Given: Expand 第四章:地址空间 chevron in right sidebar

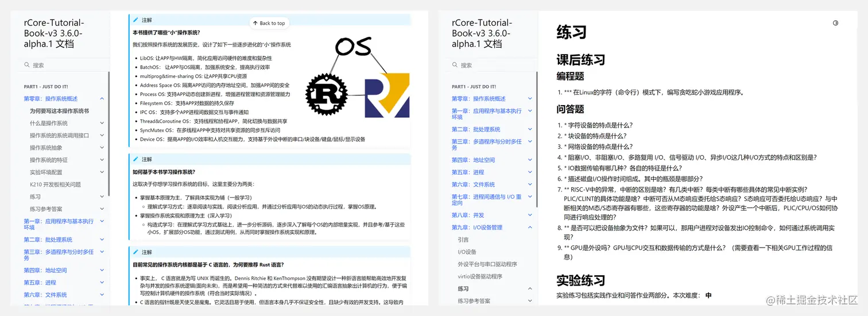Looking at the screenshot, I should point(530,160).
